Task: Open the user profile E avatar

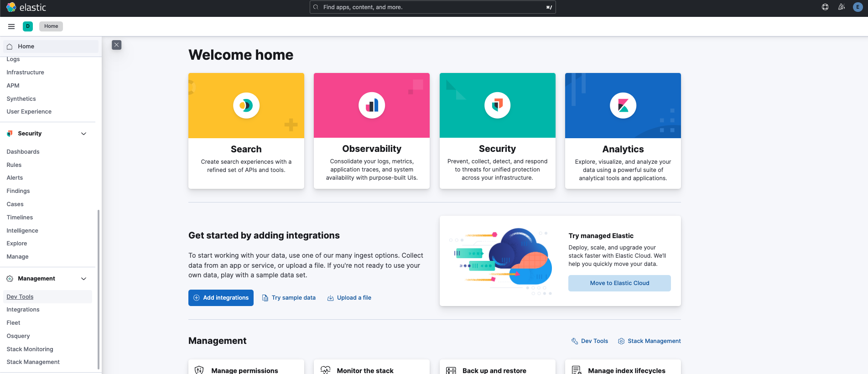Action: coord(858,7)
